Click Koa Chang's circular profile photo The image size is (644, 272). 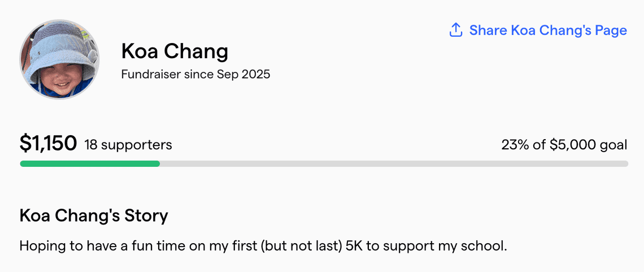[x=59, y=59]
